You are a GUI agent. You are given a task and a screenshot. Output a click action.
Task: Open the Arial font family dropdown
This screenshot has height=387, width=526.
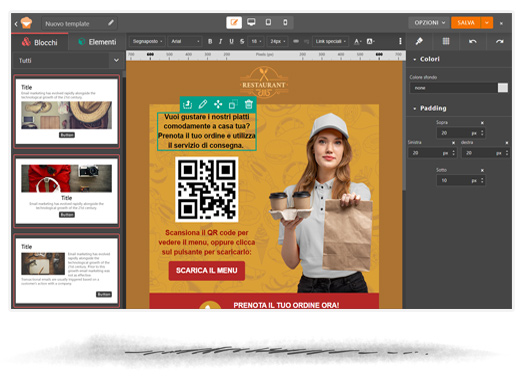tap(185, 41)
